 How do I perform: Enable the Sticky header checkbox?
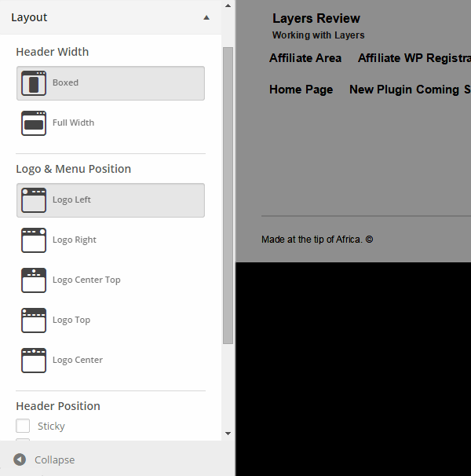[x=23, y=426]
